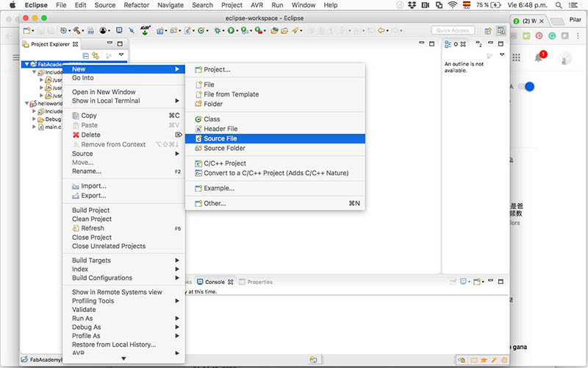Click the Search flashlight toolbar icon
588x368 pixels.
coord(295,30)
